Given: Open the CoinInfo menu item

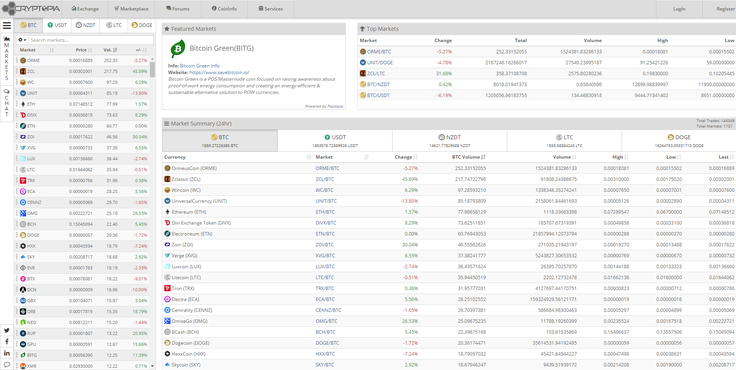Looking at the screenshot, I should pos(224,9).
